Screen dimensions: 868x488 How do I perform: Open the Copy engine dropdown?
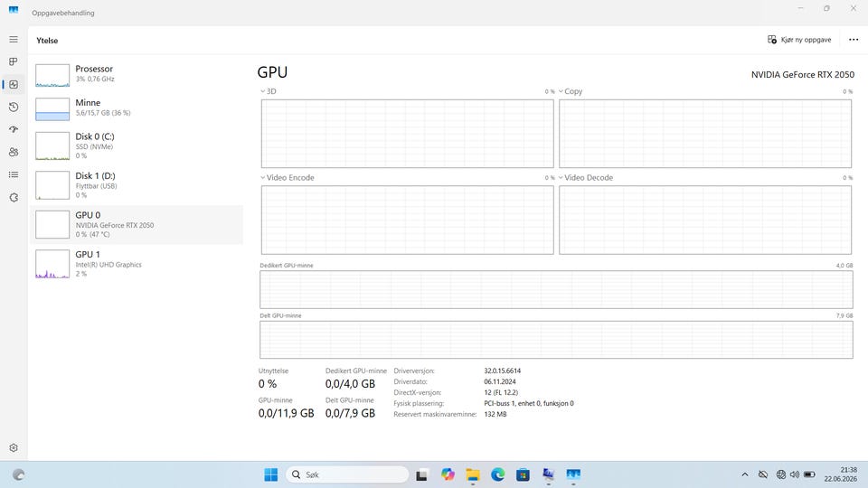pyautogui.click(x=571, y=91)
